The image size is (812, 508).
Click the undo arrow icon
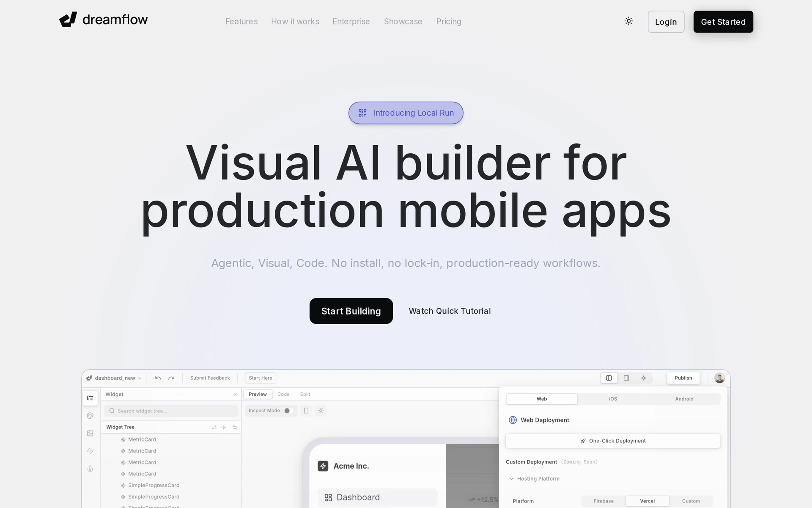pos(158,378)
